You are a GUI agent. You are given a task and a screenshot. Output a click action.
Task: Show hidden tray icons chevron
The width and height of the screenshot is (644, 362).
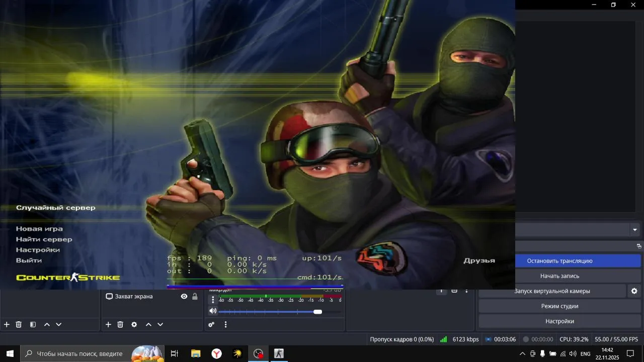click(x=522, y=354)
